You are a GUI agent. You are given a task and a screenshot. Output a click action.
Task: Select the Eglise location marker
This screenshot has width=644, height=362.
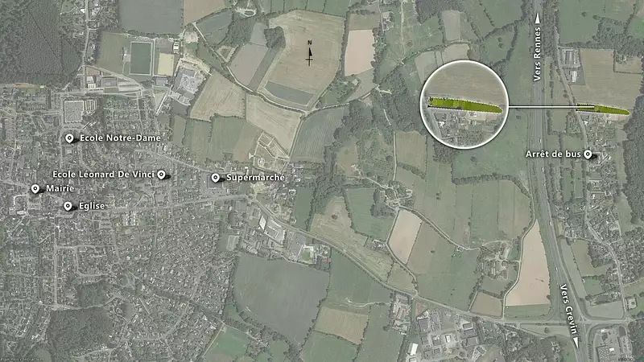coord(68,206)
